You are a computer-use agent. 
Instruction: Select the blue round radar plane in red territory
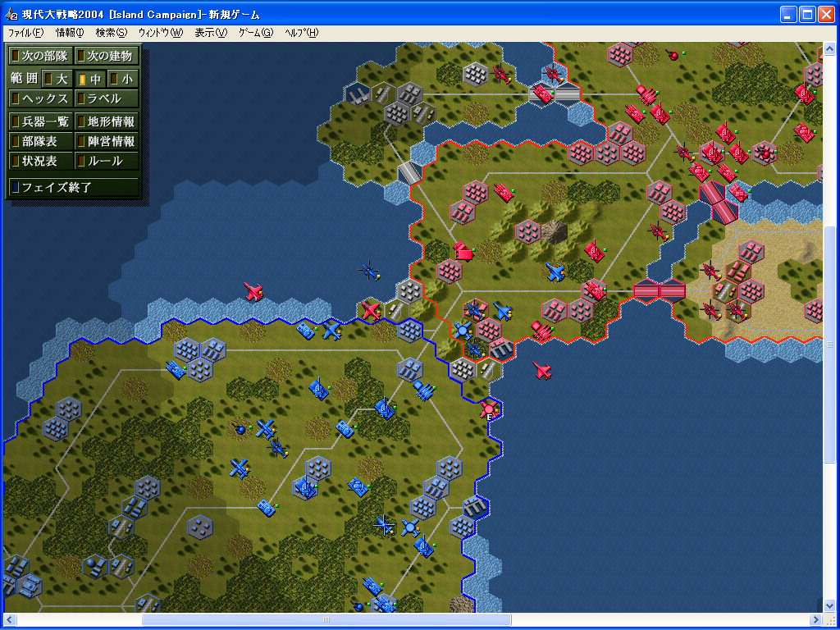(463, 330)
